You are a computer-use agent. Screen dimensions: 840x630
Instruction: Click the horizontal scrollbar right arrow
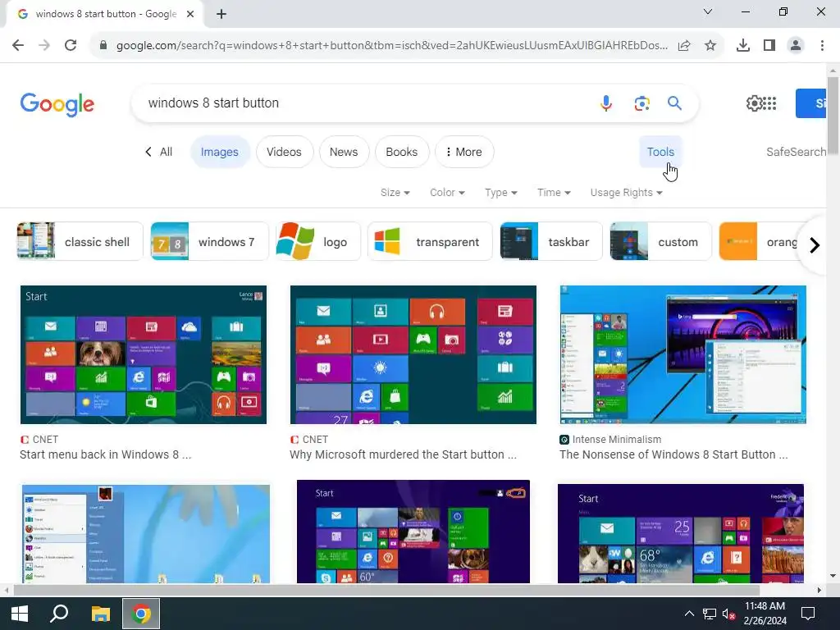[x=819, y=591]
